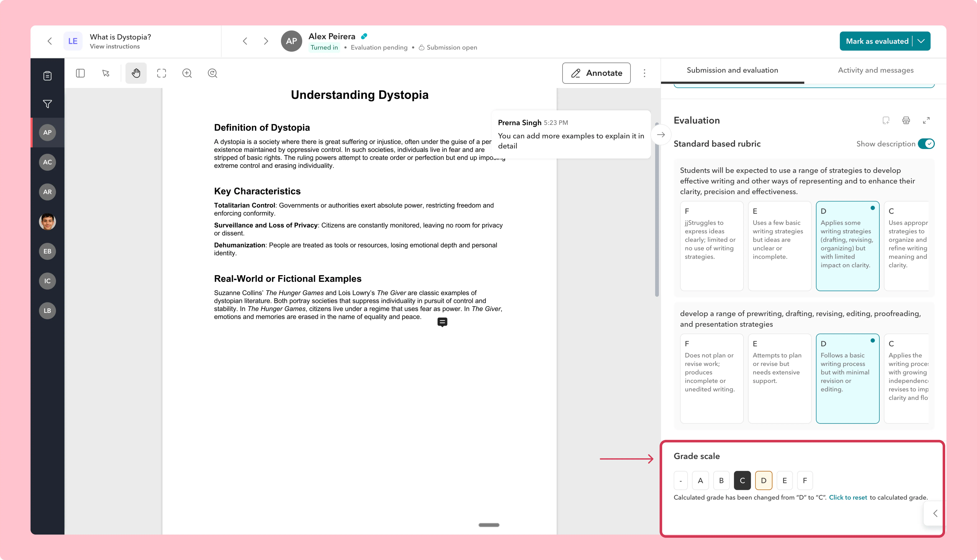The height and width of the screenshot is (560, 977).
Task: Select the hand pan tool
Action: tap(136, 73)
